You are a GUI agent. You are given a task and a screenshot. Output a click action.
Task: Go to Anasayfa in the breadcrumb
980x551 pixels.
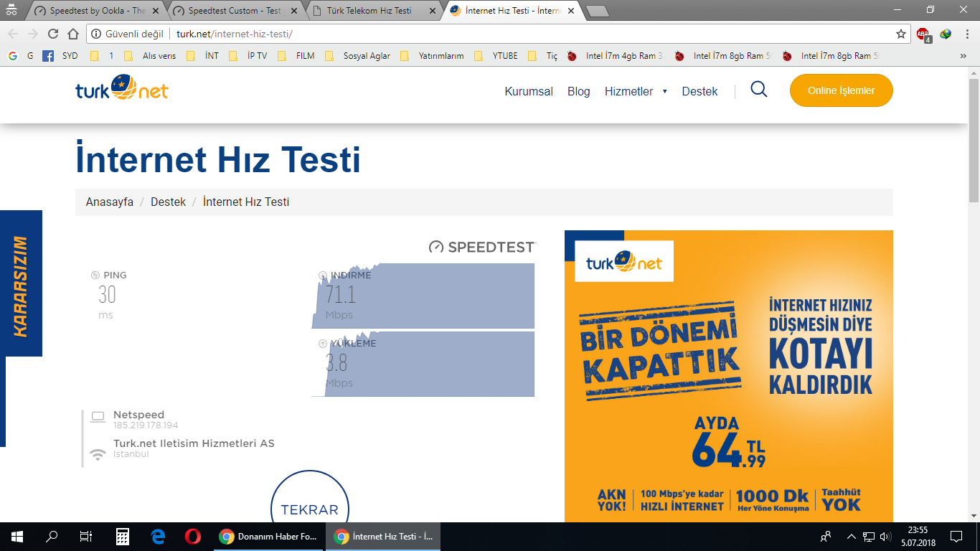109,202
